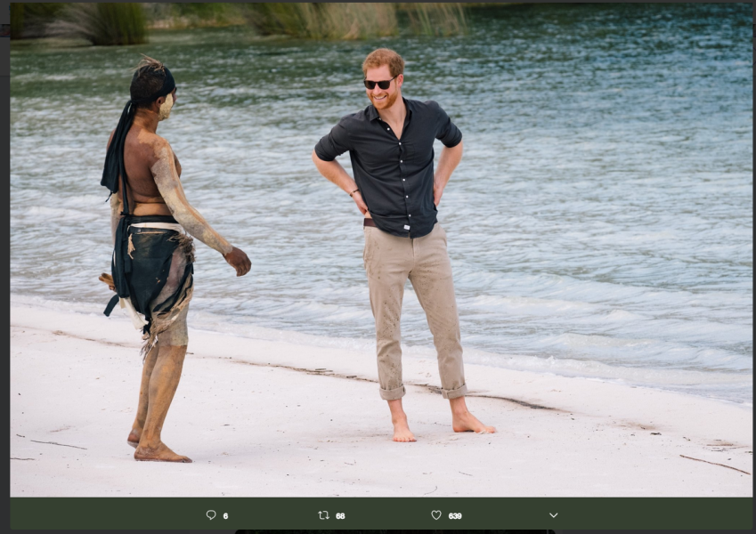Click the retweet count 68
Image resolution: width=756 pixels, height=534 pixels.
(340, 516)
